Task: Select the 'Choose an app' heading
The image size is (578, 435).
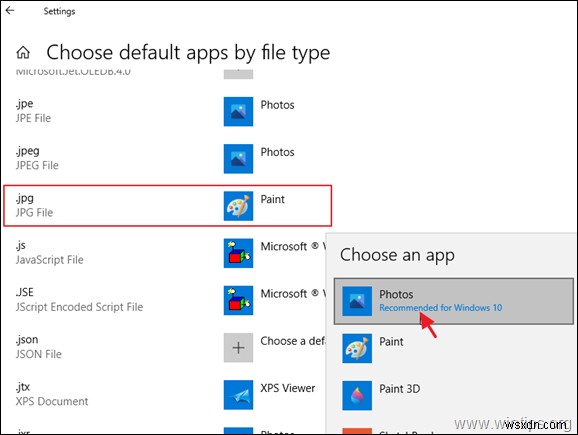Action: pos(397,255)
